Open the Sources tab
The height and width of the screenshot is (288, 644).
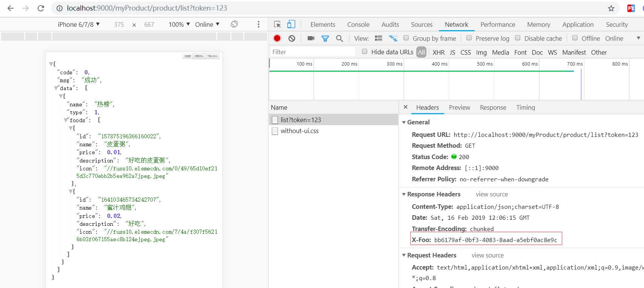pyautogui.click(x=422, y=25)
